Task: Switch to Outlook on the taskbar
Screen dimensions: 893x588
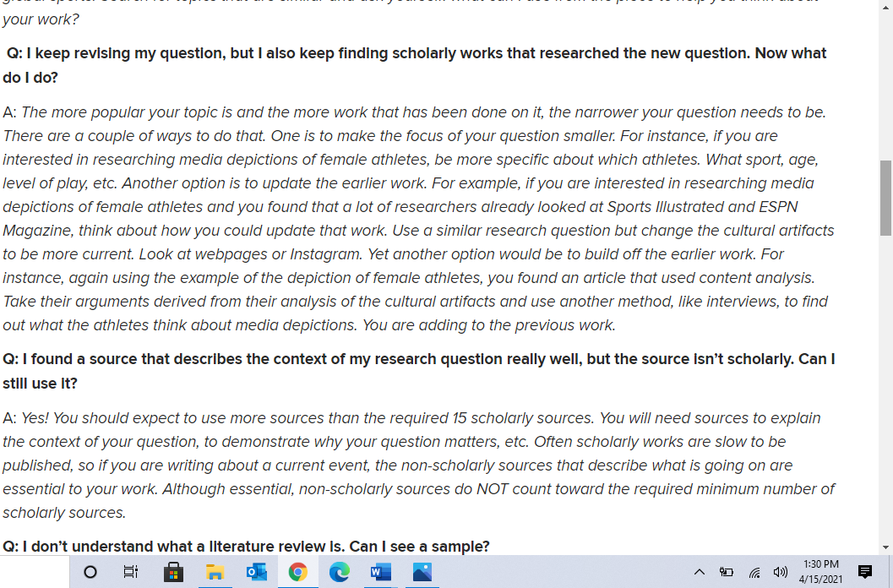Action: point(256,572)
